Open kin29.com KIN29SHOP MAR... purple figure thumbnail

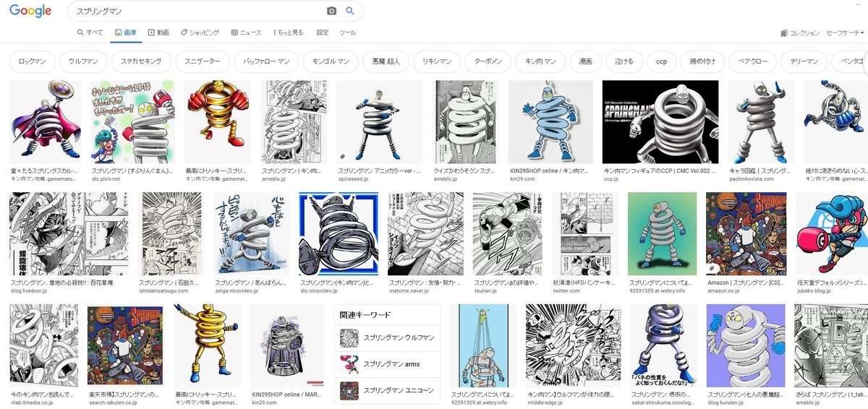pos(288,346)
